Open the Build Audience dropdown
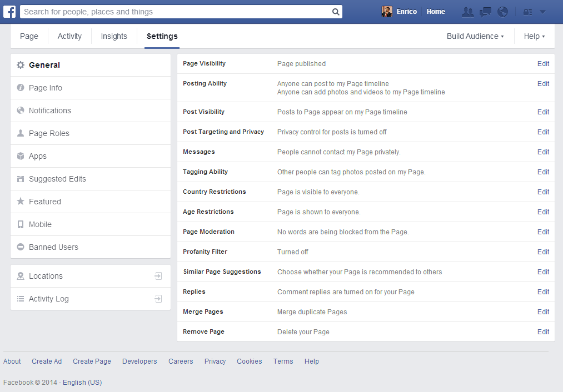Viewport: 563px width, 392px height. click(475, 36)
